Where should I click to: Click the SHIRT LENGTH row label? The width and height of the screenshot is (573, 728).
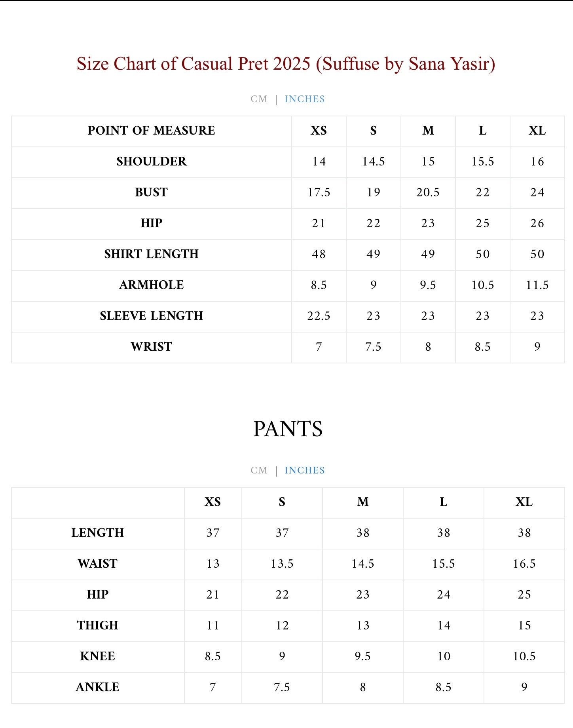coord(151,254)
